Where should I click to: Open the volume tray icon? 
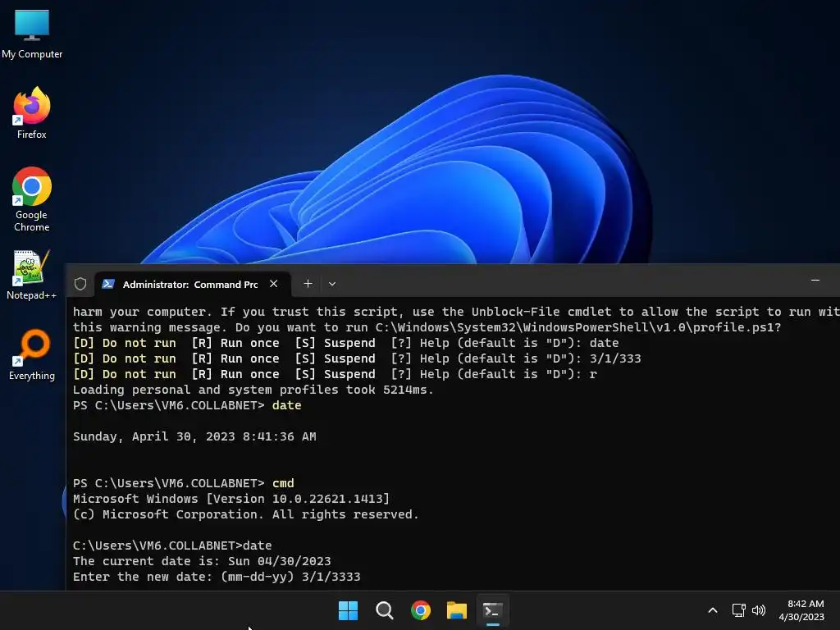pyautogui.click(x=759, y=610)
